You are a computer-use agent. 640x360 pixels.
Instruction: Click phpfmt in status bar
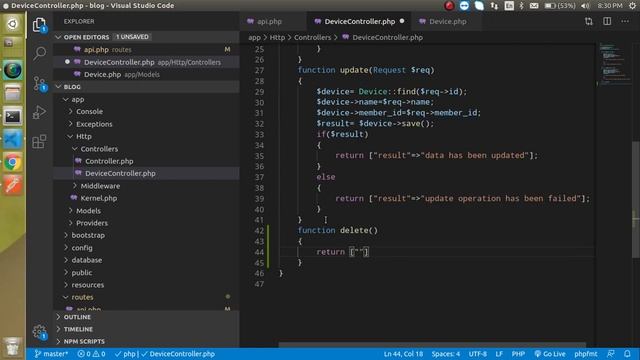click(586, 354)
